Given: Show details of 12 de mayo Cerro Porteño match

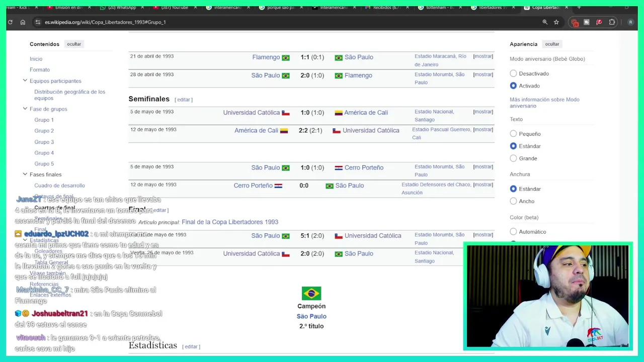Looking at the screenshot, I should pyautogui.click(x=483, y=185).
